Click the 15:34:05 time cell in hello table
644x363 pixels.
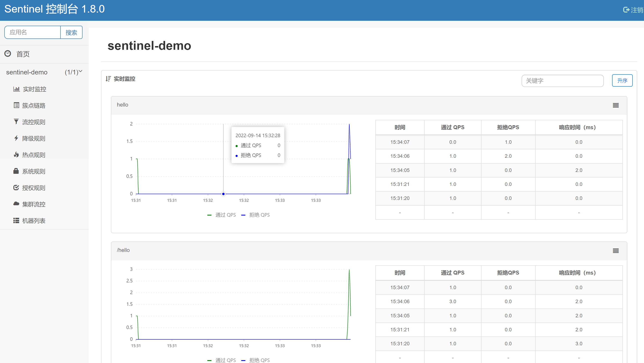[400, 170]
